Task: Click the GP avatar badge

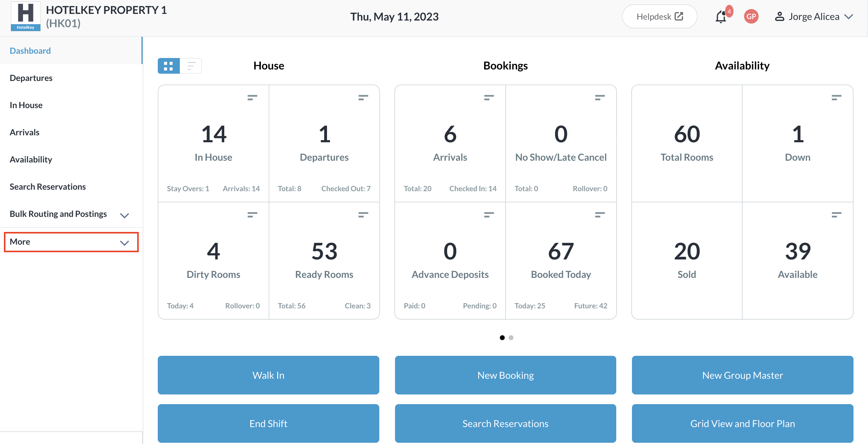Action: point(751,17)
